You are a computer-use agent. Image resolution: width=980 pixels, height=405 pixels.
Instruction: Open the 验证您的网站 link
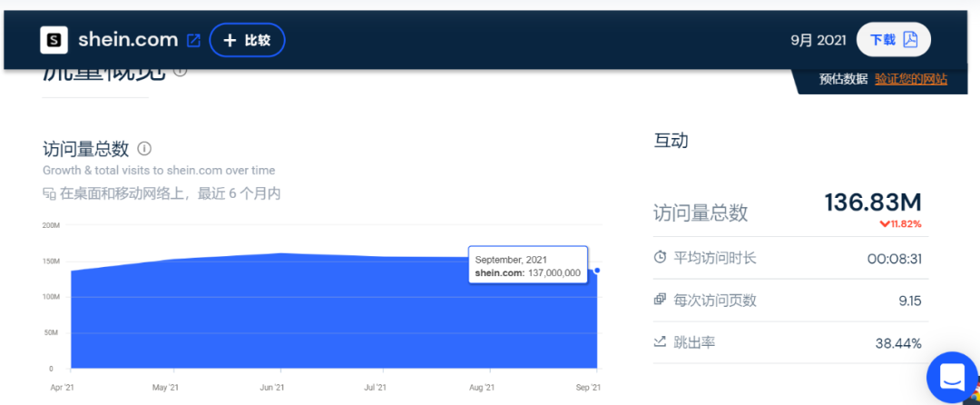click(911, 79)
